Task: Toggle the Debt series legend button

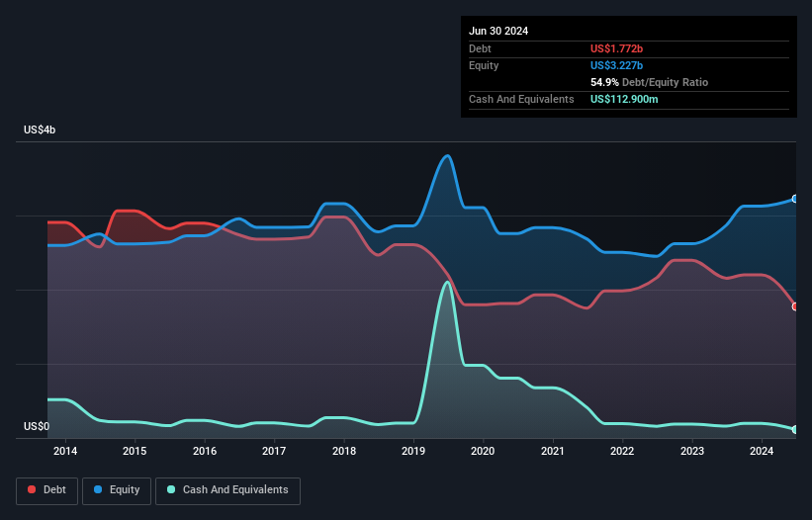Action: [46, 490]
